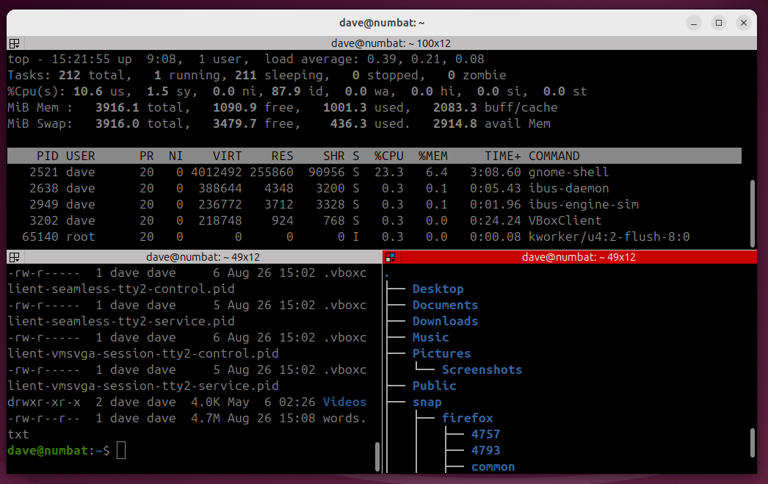Screen dimensions: 768x484
Task: Select the gnome-shell process row
Action: [374, 172]
